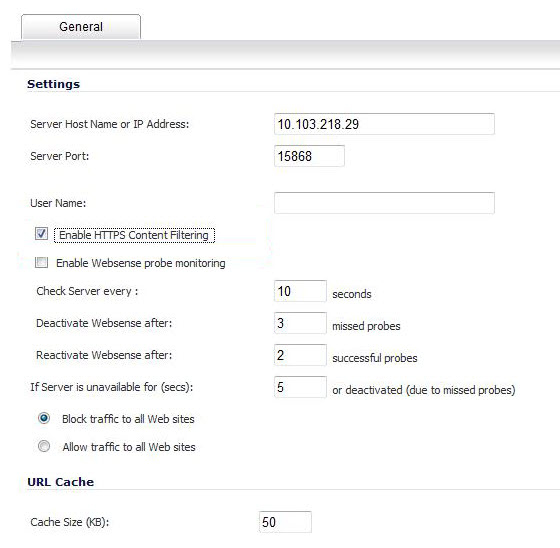Click the empty User Name field
Screen dimensions: 560x548
[x=384, y=203]
